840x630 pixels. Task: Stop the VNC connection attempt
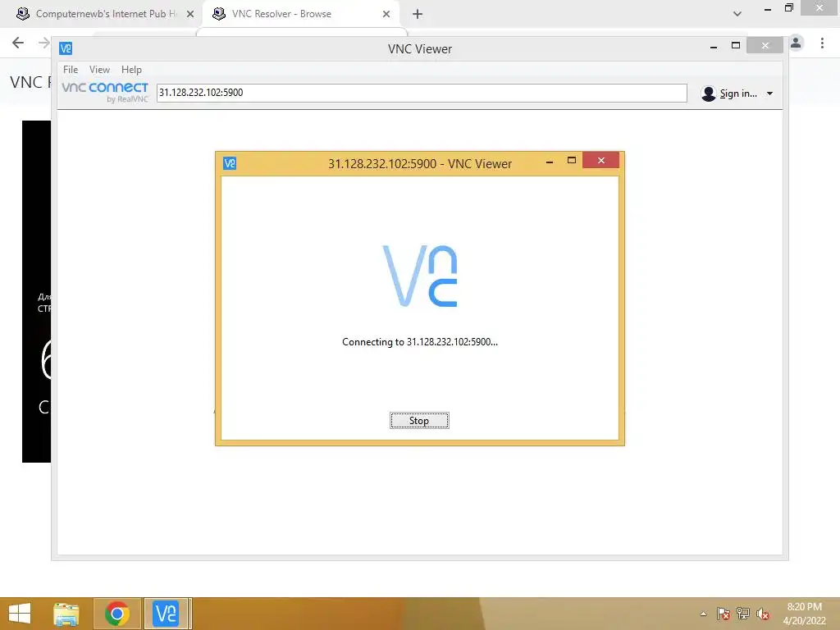419,421
